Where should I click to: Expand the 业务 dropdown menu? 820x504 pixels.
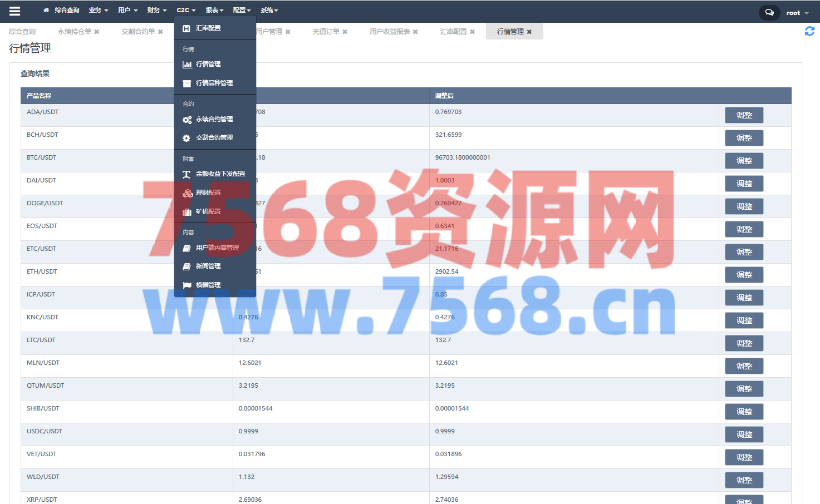click(99, 11)
